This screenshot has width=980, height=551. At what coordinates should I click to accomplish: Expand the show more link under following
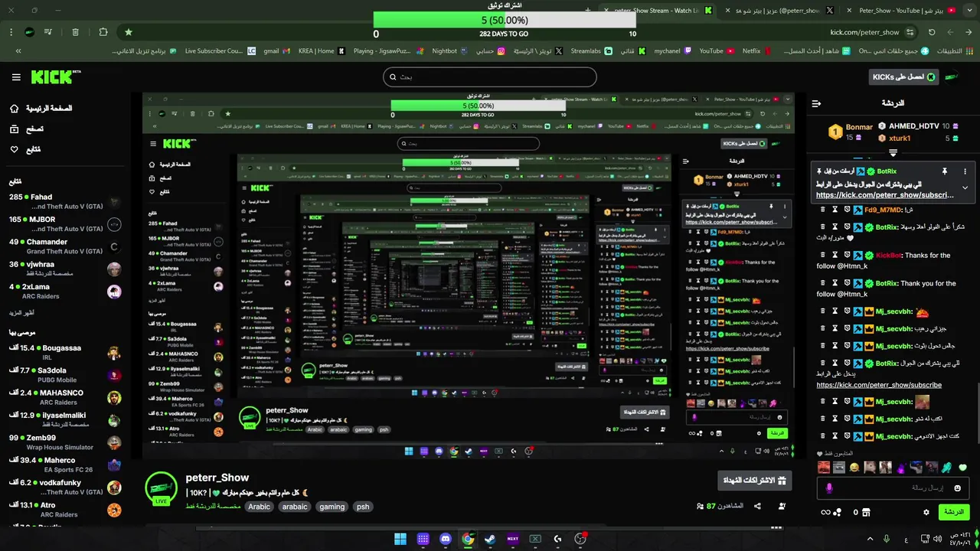pos(21,312)
